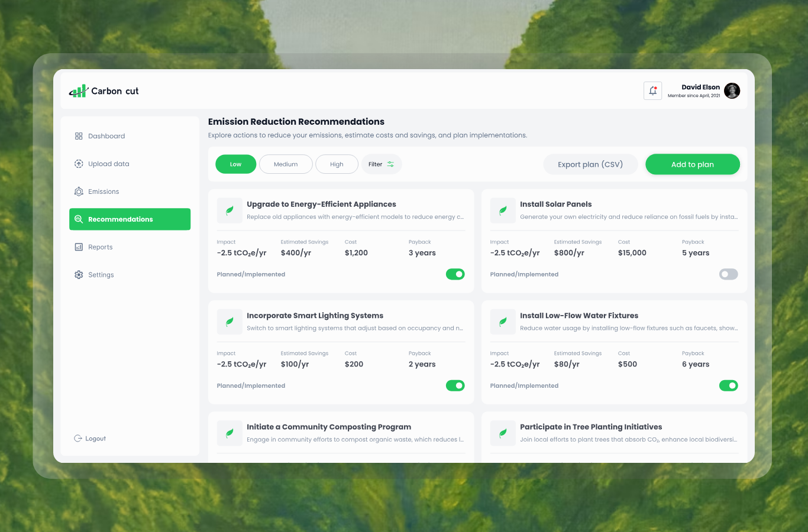The width and height of the screenshot is (808, 532).
Task: Open the Filter options dropdown
Action: point(382,164)
